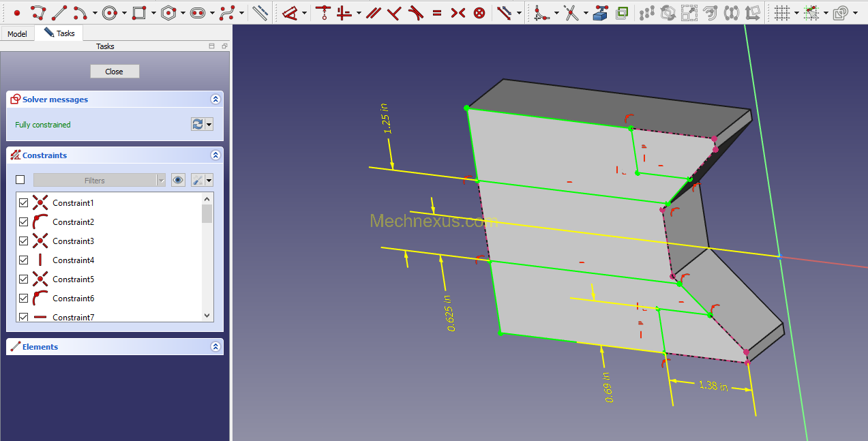Click the 1.38 in dimension label
868x441 pixels.
tap(713, 386)
